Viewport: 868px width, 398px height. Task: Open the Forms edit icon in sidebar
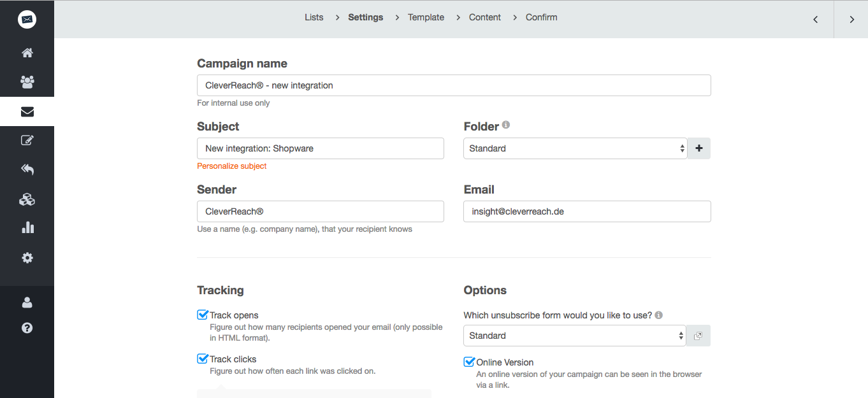coord(27,141)
